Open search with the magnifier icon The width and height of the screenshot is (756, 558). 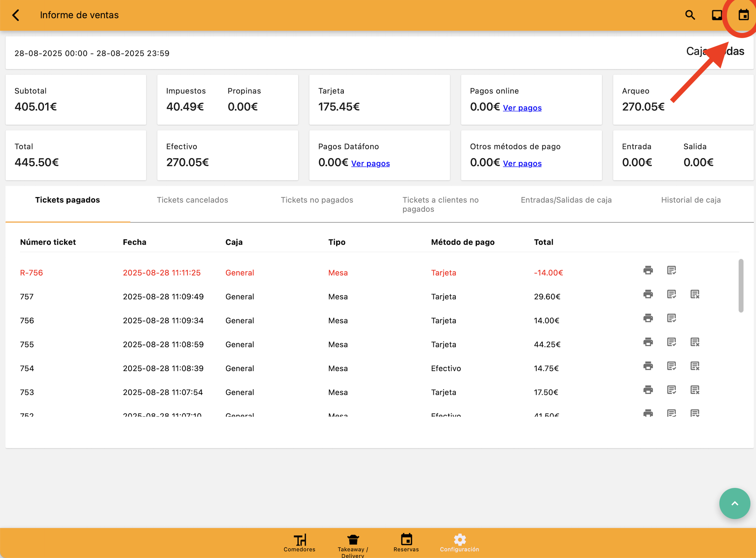pyautogui.click(x=690, y=15)
